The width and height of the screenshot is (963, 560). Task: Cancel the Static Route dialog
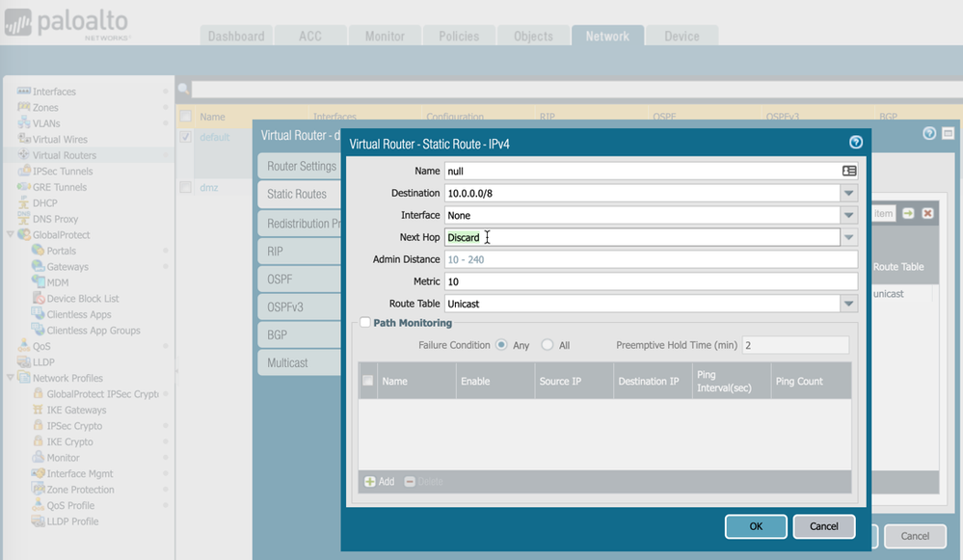pos(823,526)
